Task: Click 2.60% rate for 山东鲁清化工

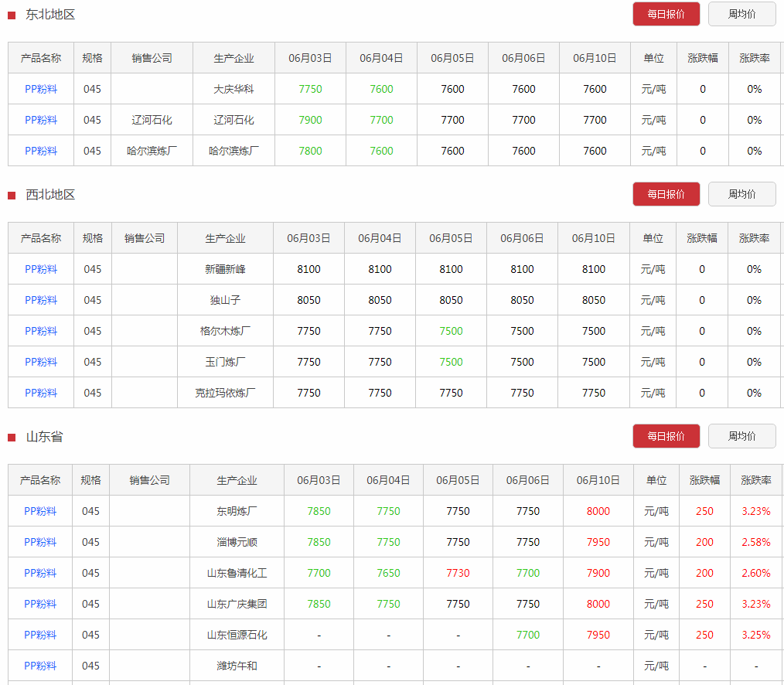Action: 756,573
